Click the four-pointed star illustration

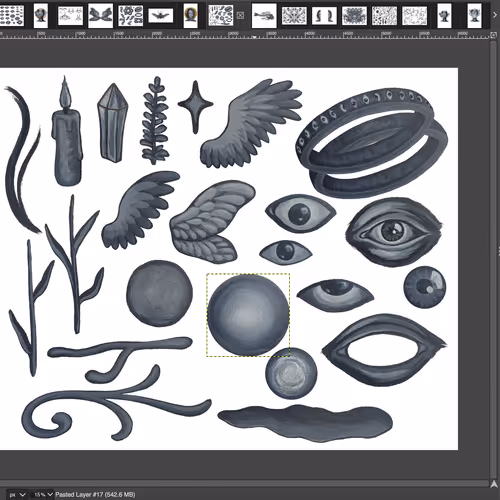pos(195,107)
